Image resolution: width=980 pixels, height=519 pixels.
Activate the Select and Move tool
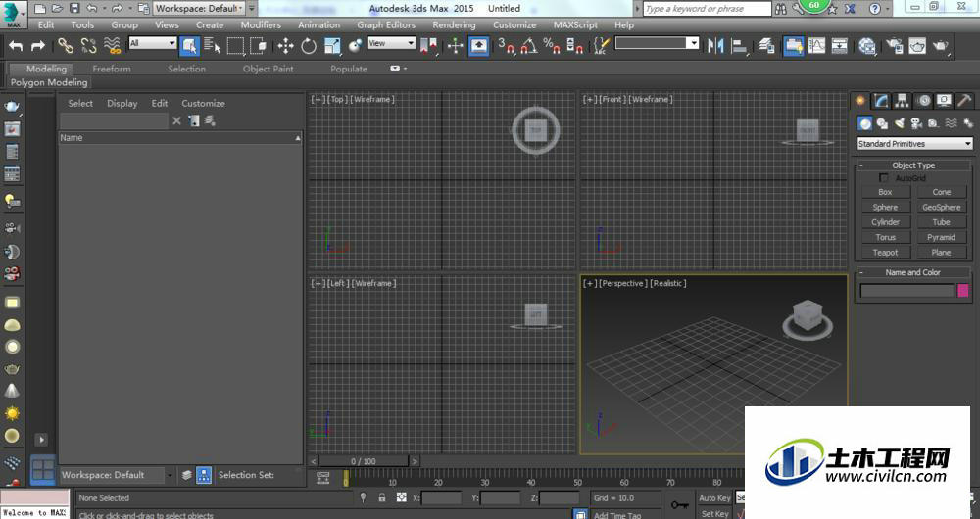pyautogui.click(x=285, y=46)
